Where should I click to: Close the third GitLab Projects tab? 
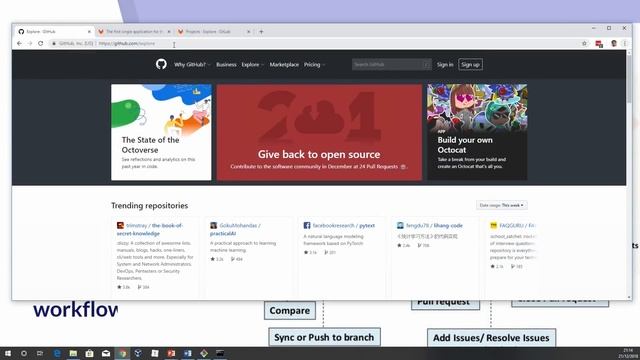click(x=248, y=31)
